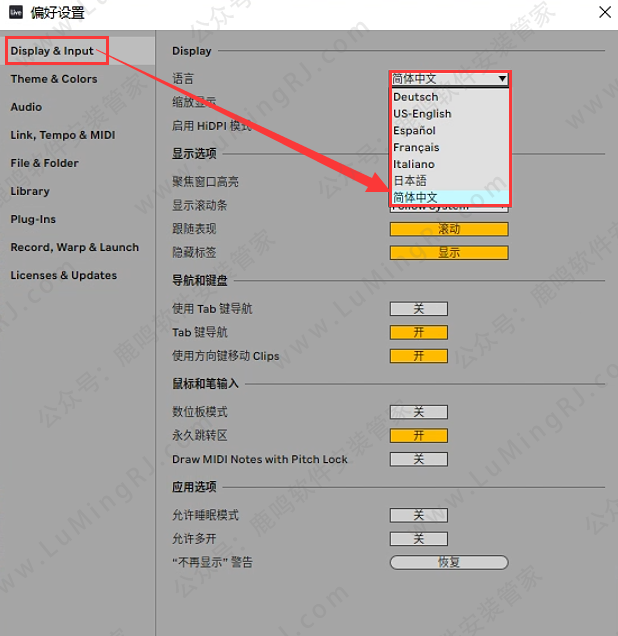
Task: Enable the 允许多开 toggle
Action: 419,539
